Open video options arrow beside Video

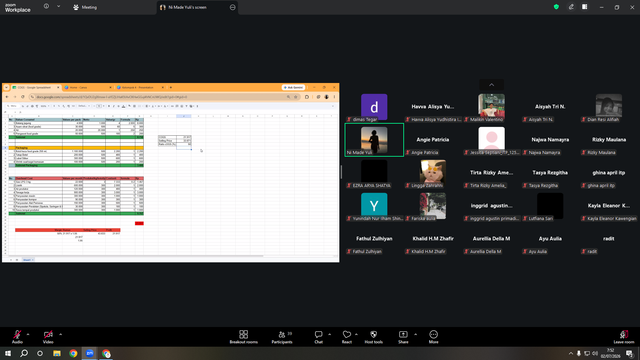[60, 334]
